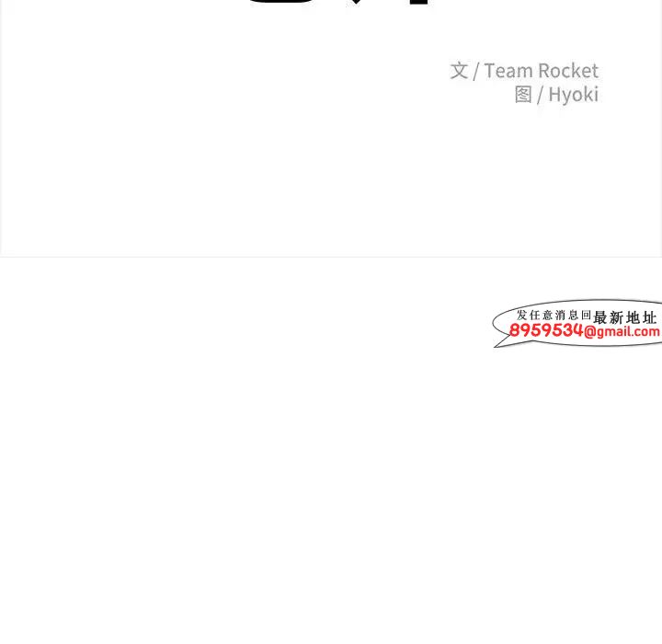662x644 pixels.
Task: Click the 图 character before Hyoki
Action: tap(523, 94)
